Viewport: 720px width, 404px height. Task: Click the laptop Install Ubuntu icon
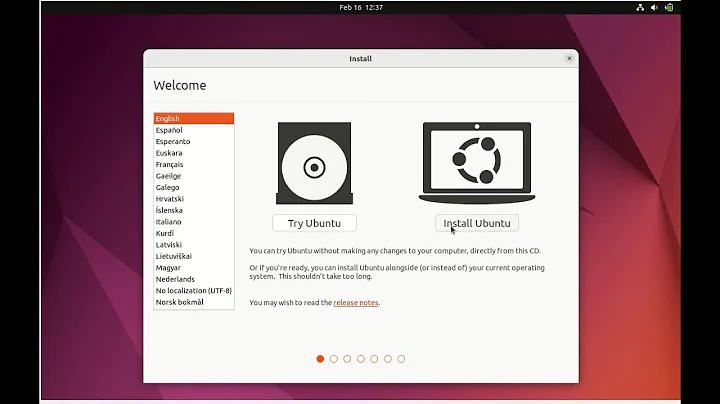[477, 163]
